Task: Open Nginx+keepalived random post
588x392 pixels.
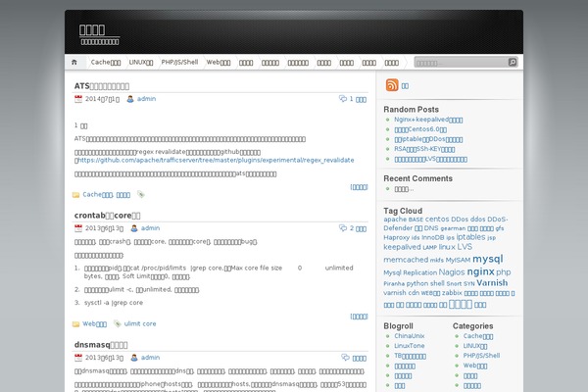Action: [428, 120]
